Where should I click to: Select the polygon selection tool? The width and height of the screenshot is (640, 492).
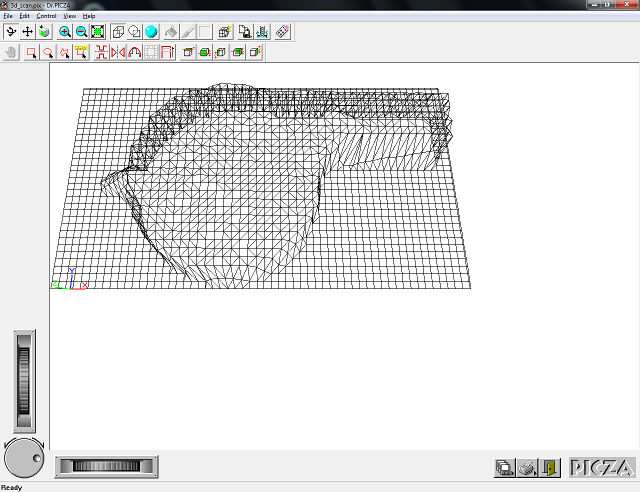[64, 52]
